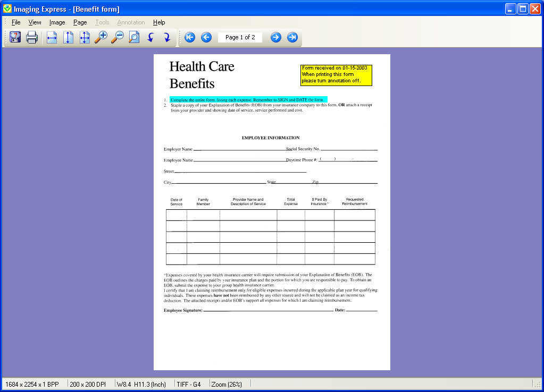Select the Fit to Height icon
544x392 pixels.
click(x=69, y=37)
